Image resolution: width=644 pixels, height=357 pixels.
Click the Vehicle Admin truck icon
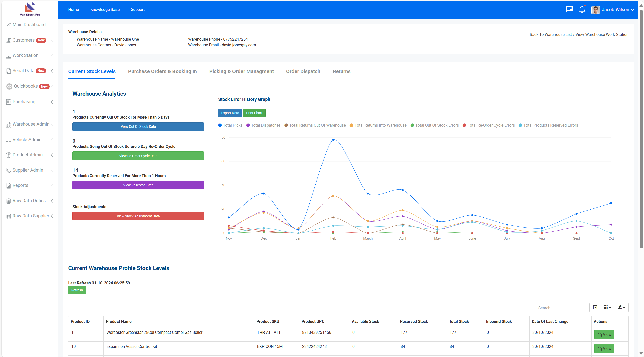9,140
